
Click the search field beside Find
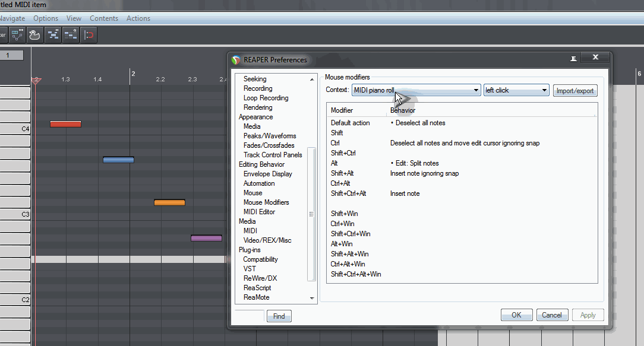click(250, 315)
